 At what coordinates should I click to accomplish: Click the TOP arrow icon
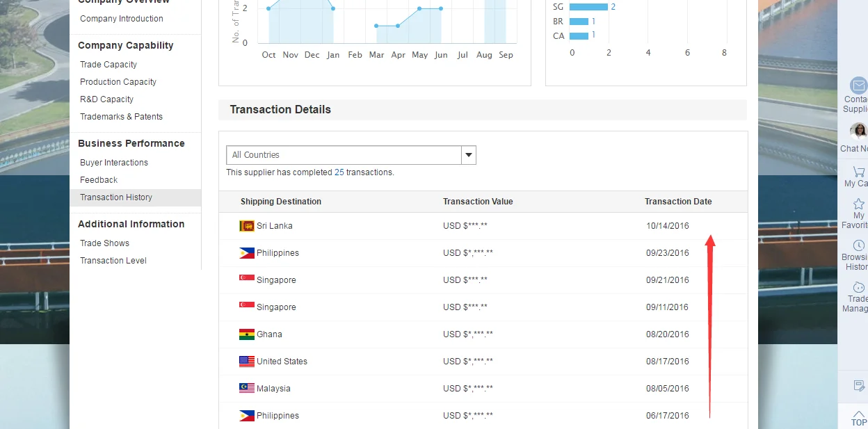[859, 414]
